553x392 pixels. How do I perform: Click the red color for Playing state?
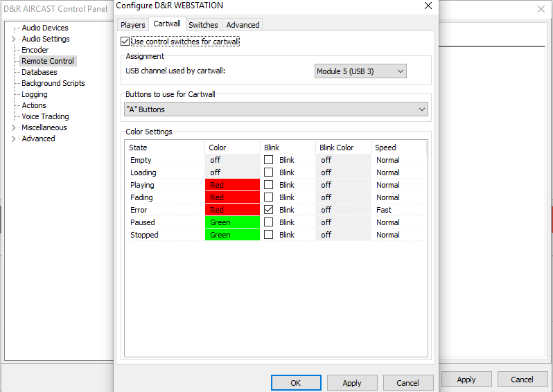pos(232,185)
